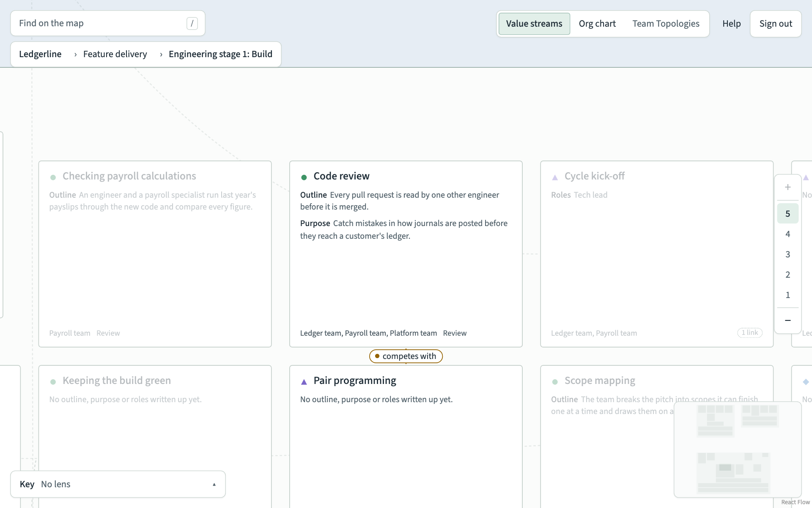Open the Pair programming card title
The width and height of the screenshot is (812, 508).
pos(355,381)
